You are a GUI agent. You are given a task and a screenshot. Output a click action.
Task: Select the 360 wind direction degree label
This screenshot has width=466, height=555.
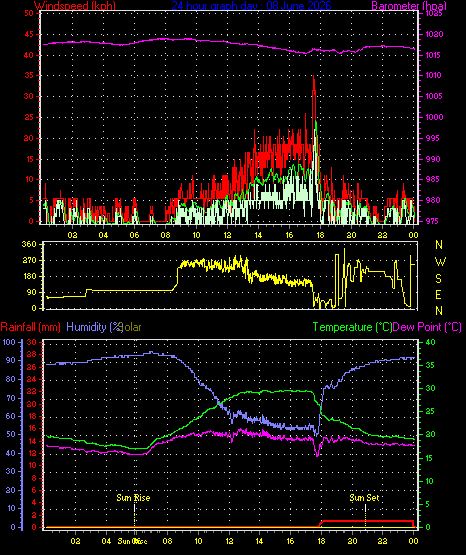[29, 245]
